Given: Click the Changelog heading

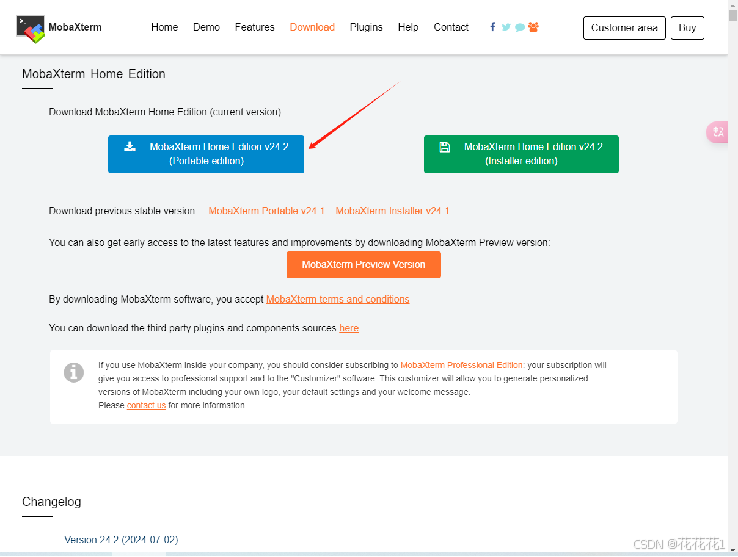Looking at the screenshot, I should (x=51, y=502).
